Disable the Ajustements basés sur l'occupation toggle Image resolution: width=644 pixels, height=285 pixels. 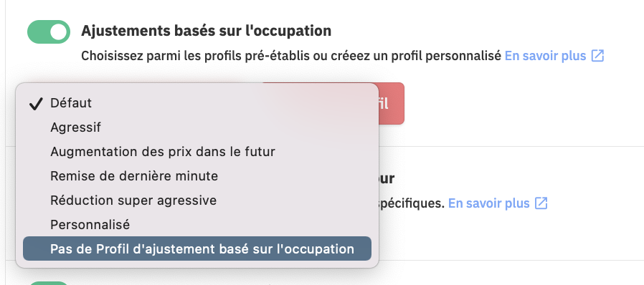(x=49, y=32)
